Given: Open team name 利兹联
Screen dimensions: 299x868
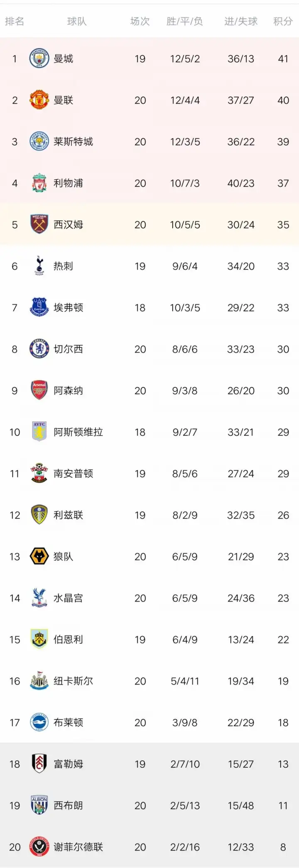Looking at the screenshot, I should [x=69, y=515].
